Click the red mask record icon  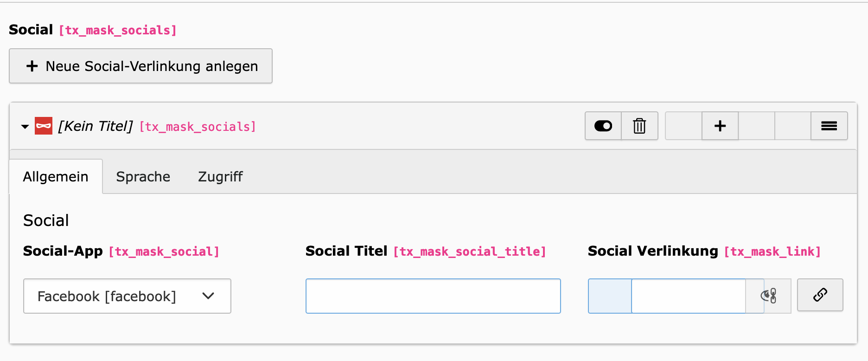(44, 126)
